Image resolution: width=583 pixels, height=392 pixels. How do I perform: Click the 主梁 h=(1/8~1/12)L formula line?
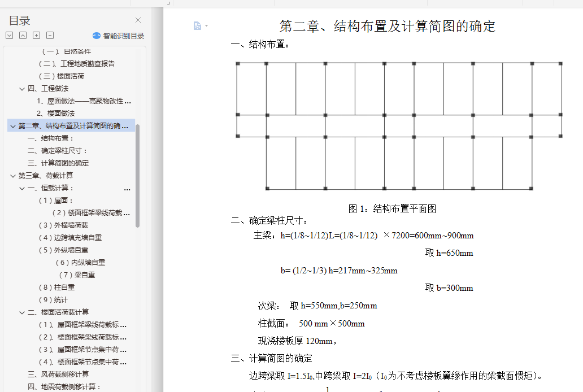click(363, 236)
